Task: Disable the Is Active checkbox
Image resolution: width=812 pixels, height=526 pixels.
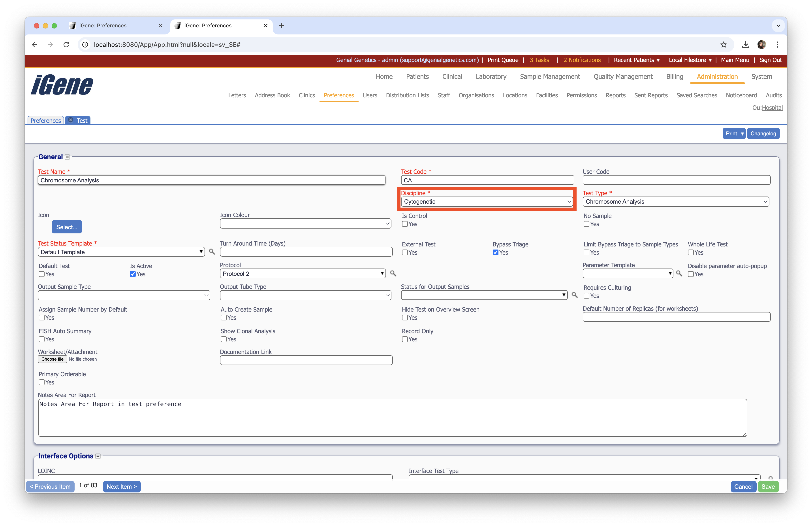Action: [133, 274]
